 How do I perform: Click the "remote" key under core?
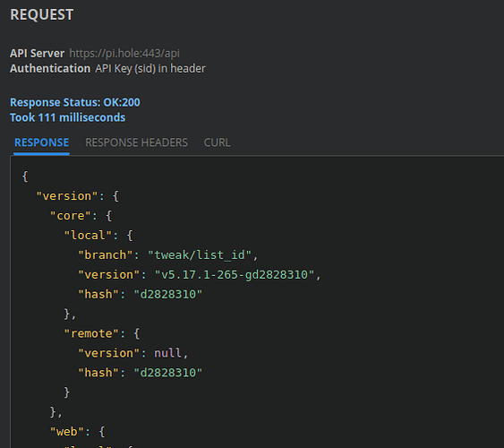coord(91,333)
